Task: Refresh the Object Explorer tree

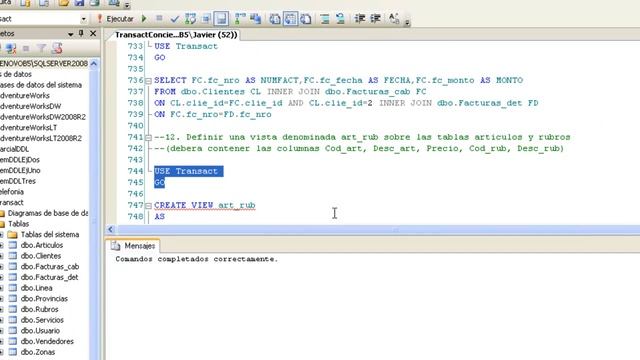Action: tap(57, 49)
